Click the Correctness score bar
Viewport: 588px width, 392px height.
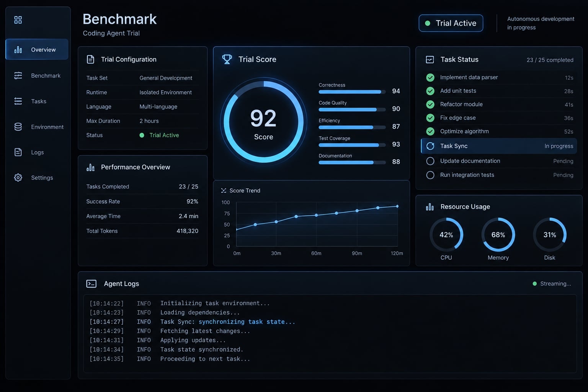point(352,92)
